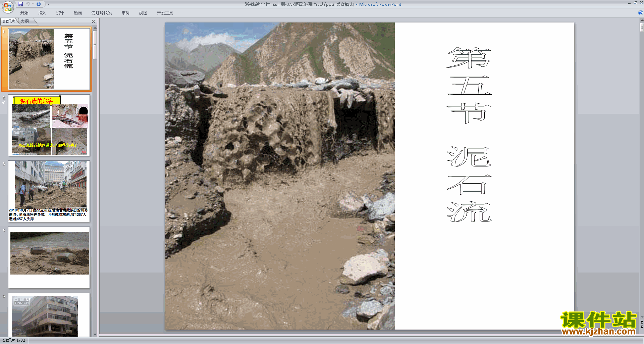644x344 pixels.
Task: Click the mudflow photo on the slide
Action: [x=279, y=176]
